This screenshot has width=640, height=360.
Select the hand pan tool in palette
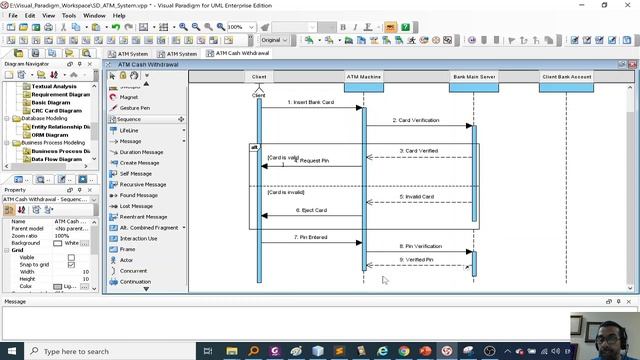pos(134,76)
